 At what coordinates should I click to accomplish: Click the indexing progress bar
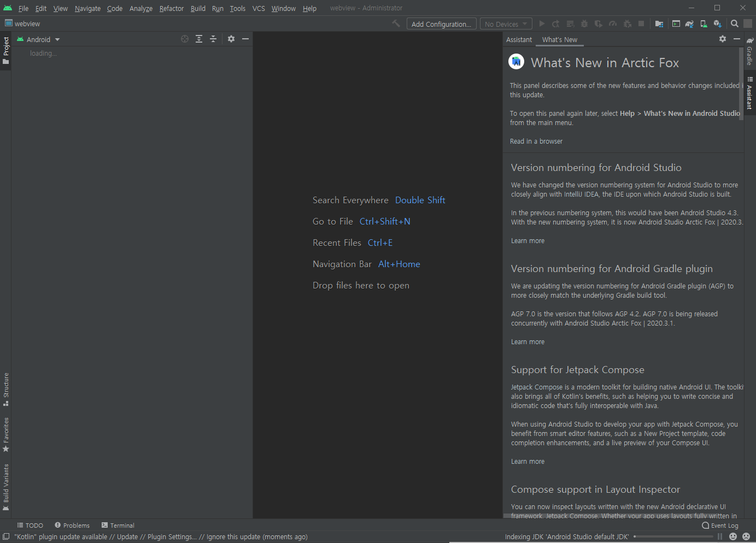point(673,536)
